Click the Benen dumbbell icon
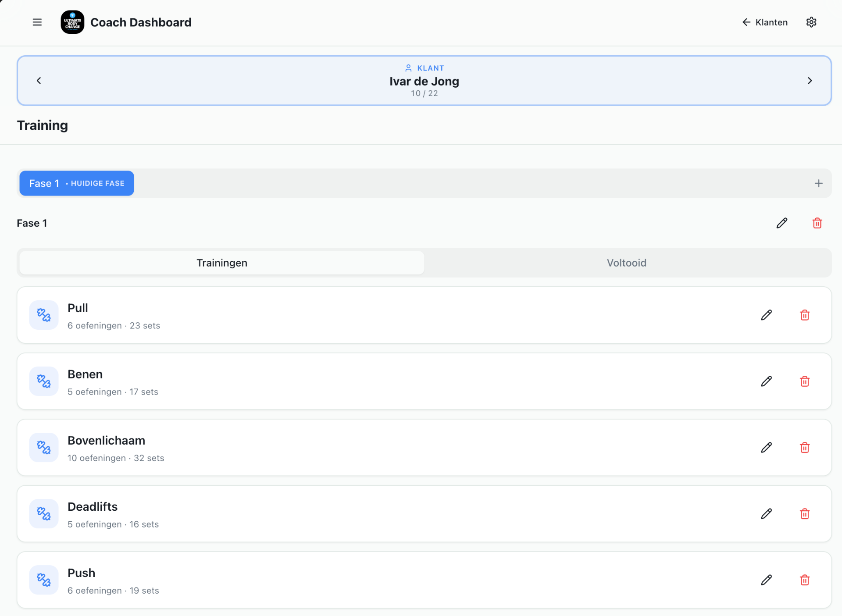This screenshot has width=842, height=616. coord(44,381)
